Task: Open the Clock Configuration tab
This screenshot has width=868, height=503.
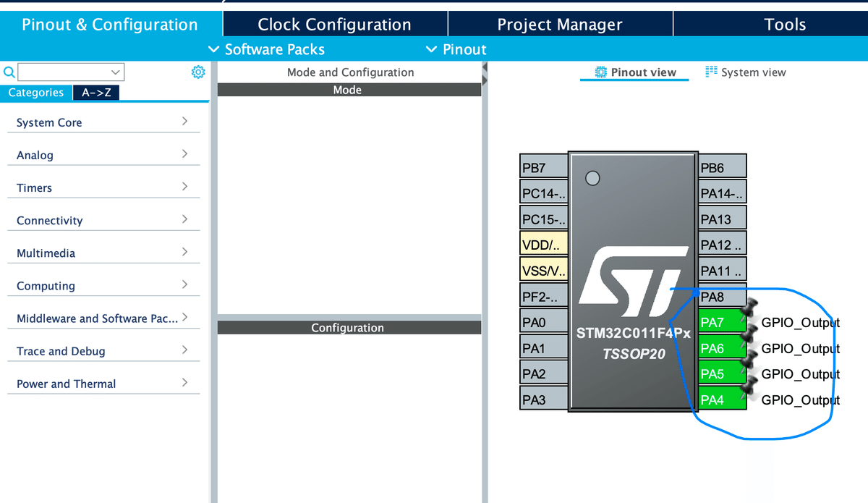Action: point(334,24)
